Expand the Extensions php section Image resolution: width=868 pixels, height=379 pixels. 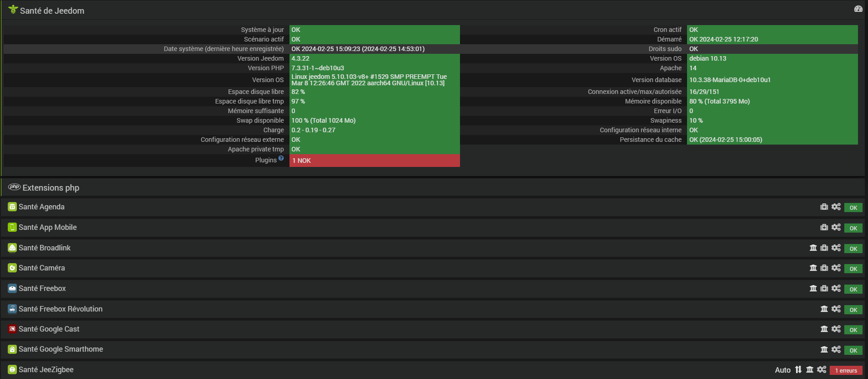tap(51, 187)
